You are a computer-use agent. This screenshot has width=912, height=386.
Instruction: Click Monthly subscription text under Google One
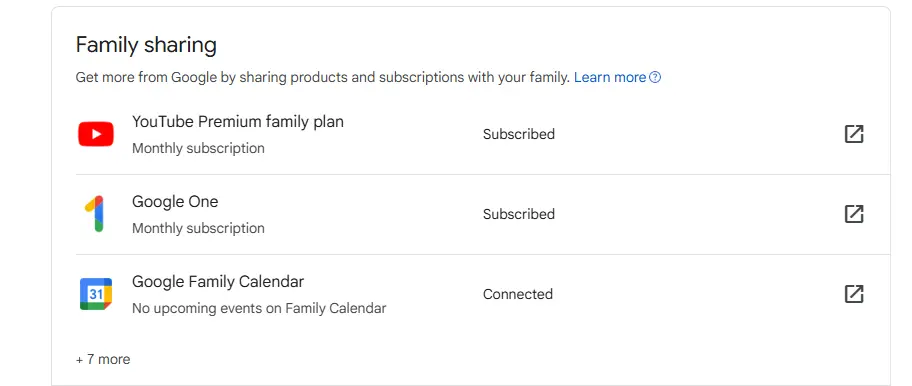pos(198,228)
